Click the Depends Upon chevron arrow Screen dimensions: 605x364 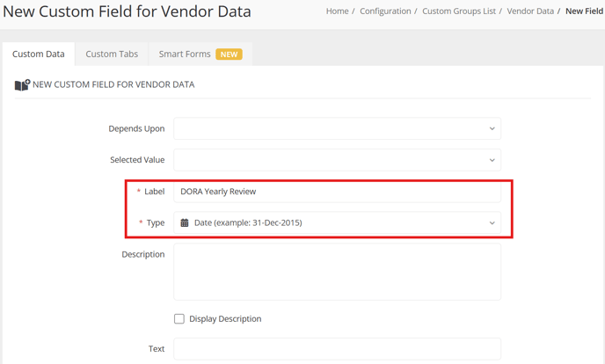pyautogui.click(x=492, y=128)
